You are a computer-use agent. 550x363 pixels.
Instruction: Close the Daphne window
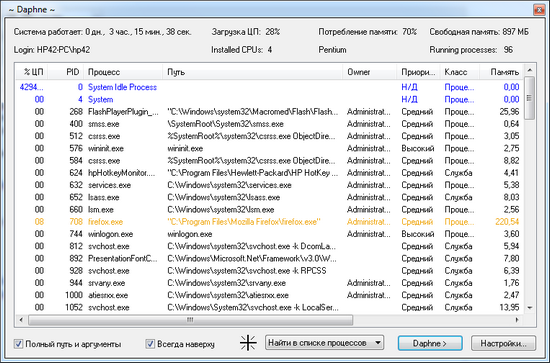(539, 9)
